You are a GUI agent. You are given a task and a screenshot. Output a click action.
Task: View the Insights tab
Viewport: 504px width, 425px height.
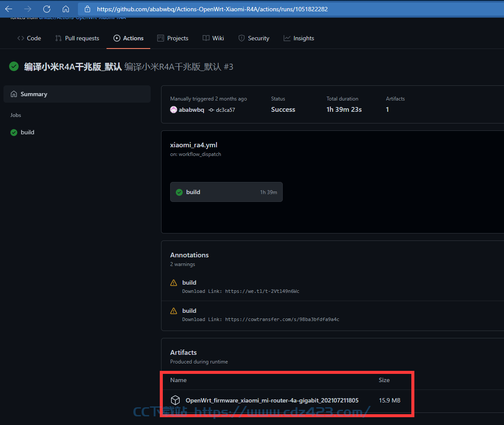pos(299,38)
